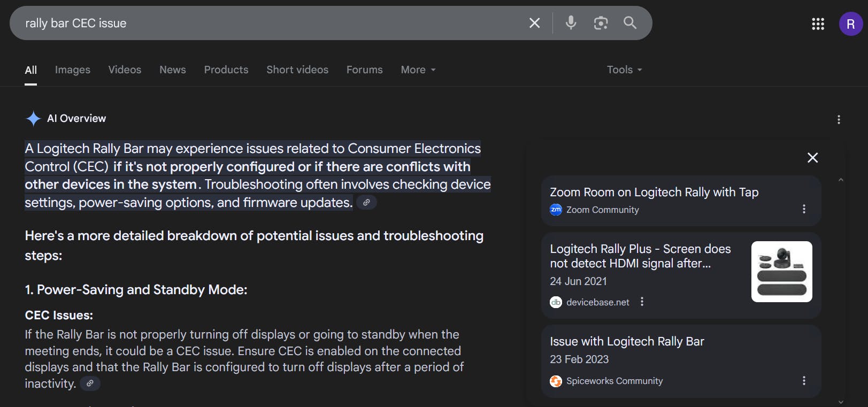Expand the More search filters dropdown
Image resolution: width=868 pixels, height=407 pixels.
coord(418,70)
